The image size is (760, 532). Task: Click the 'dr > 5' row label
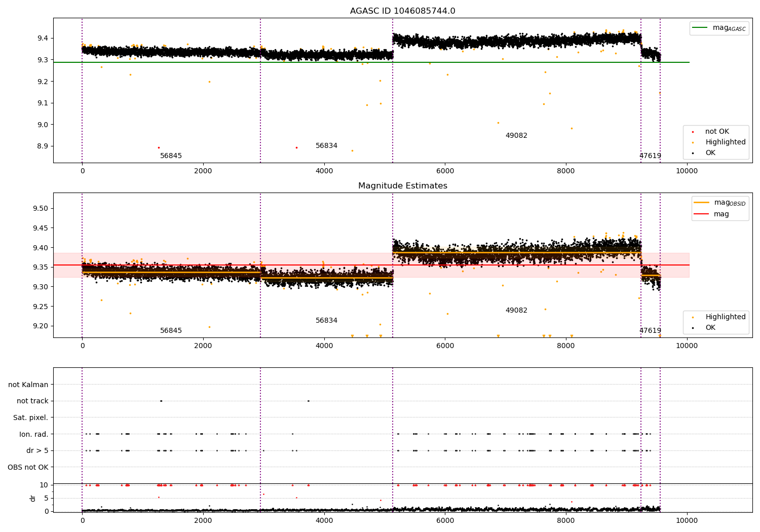tap(37, 451)
